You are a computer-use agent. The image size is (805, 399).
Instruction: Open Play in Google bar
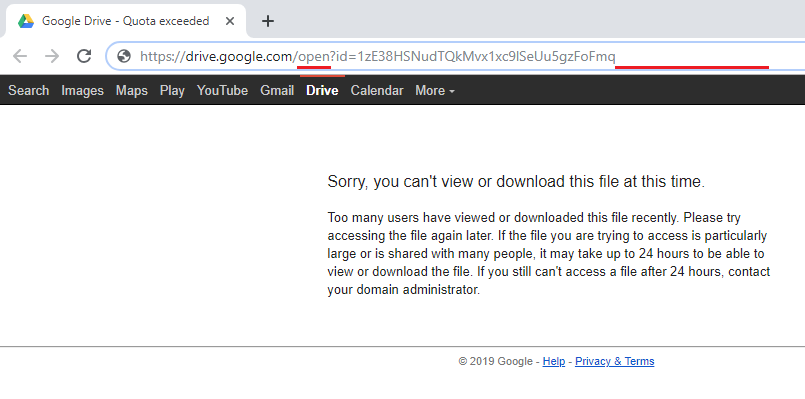click(x=172, y=90)
